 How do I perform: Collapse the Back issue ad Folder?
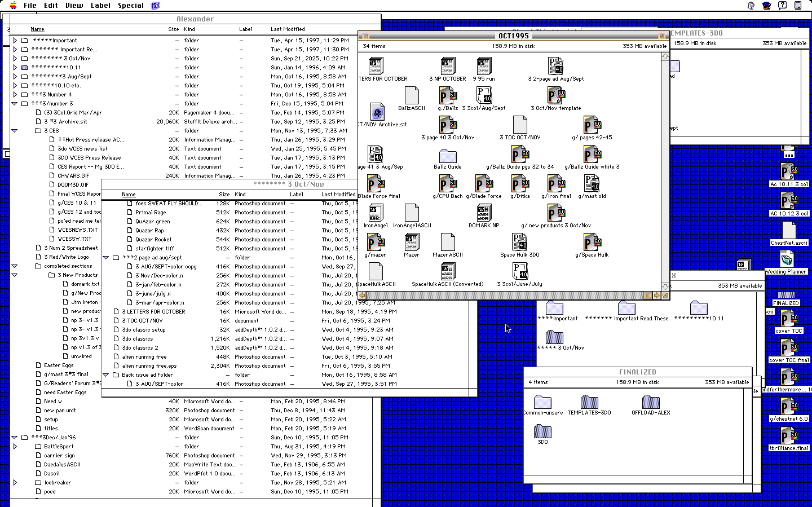(105, 375)
